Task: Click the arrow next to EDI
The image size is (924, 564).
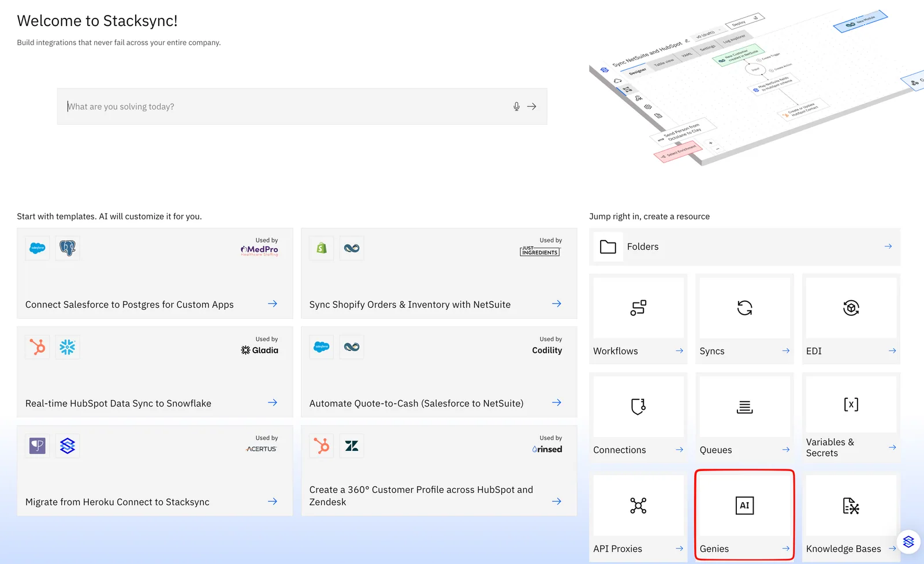Action: click(892, 350)
